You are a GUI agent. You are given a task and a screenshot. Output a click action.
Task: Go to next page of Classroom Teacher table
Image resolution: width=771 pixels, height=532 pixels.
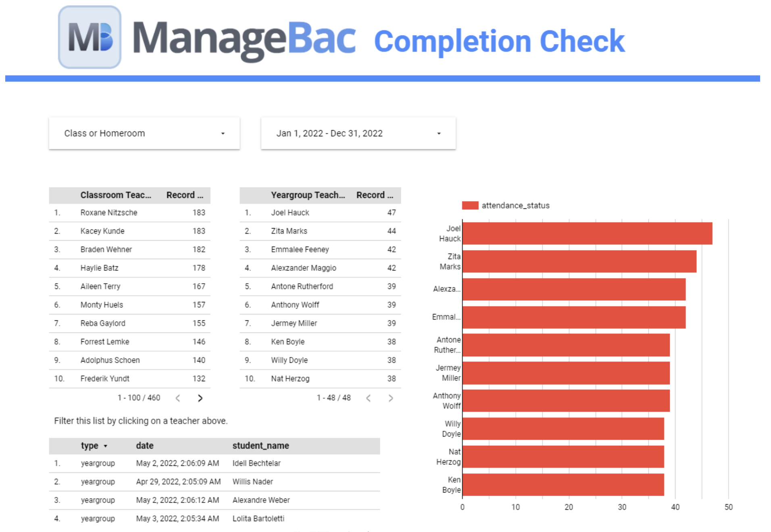tap(200, 398)
